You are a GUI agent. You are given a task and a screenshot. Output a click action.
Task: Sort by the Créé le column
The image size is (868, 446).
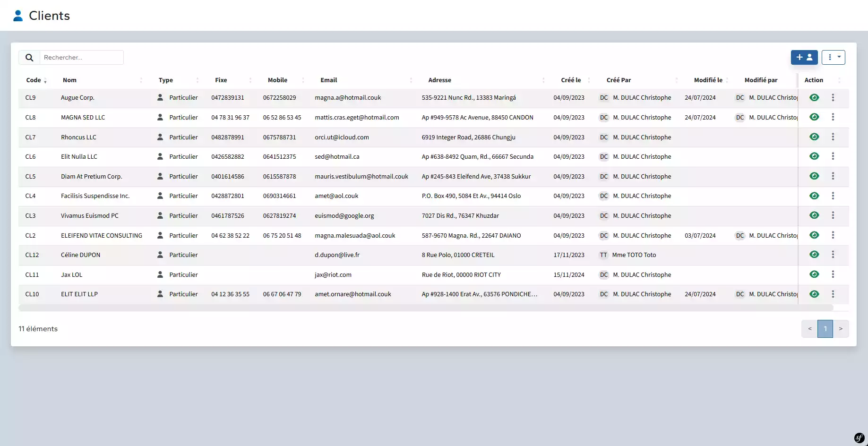tap(571, 80)
